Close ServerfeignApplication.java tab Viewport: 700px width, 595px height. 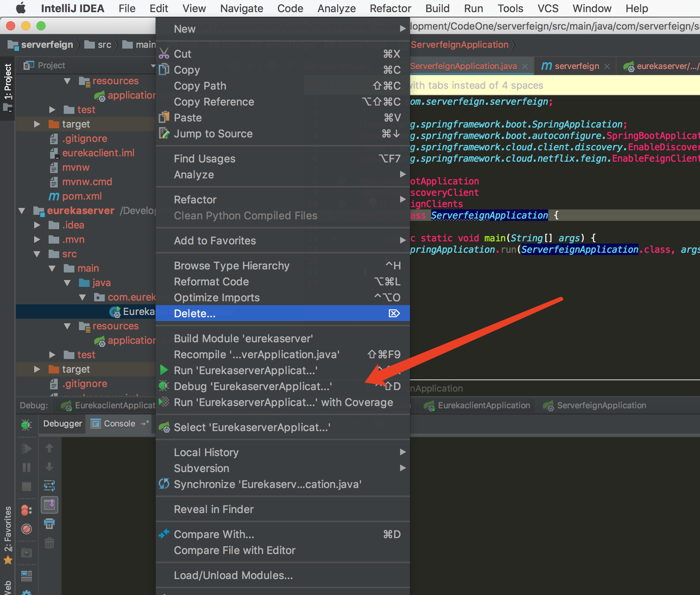click(525, 66)
